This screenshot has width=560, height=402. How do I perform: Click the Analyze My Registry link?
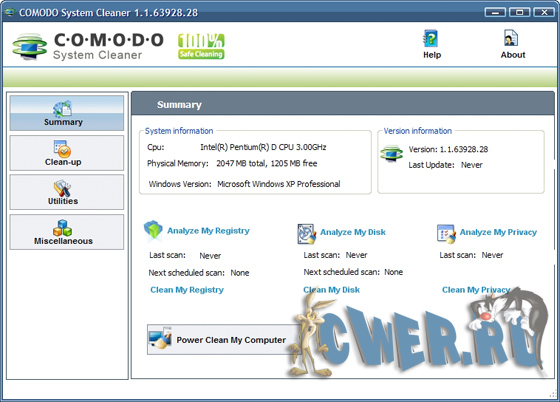[x=208, y=231]
